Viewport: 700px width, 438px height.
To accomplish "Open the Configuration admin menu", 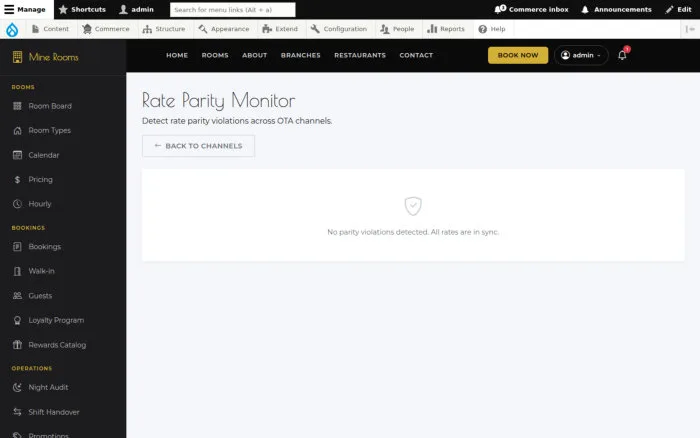I will point(338,29).
